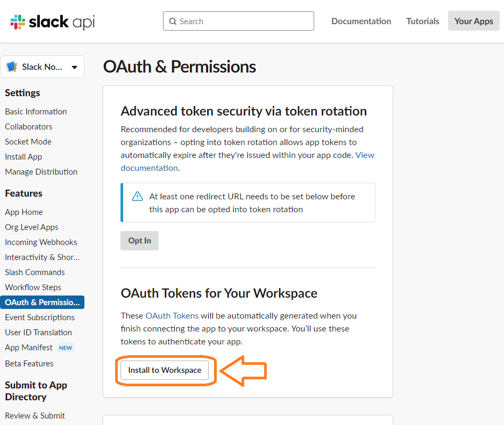Click the app notebook icon in selector
The image size is (504, 425).
(12, 67)
